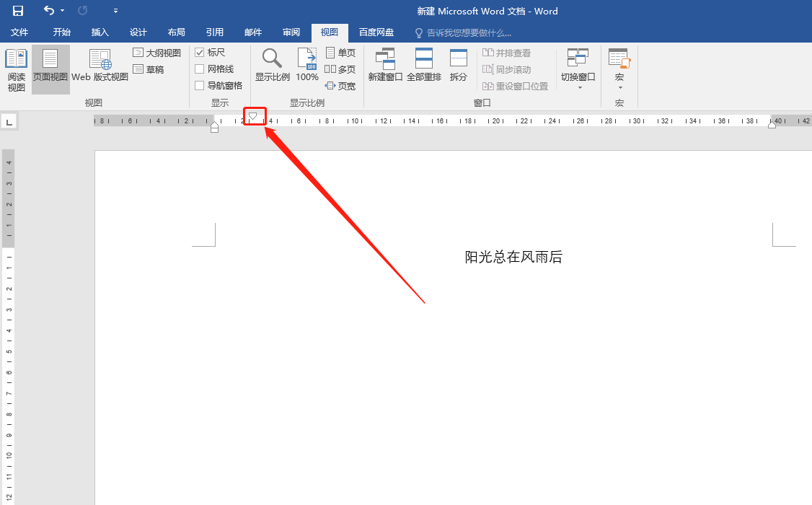This screenshot has height=505, width=812.
Task: Switch to Web 版式视图
Action: [x=100, y=66]
